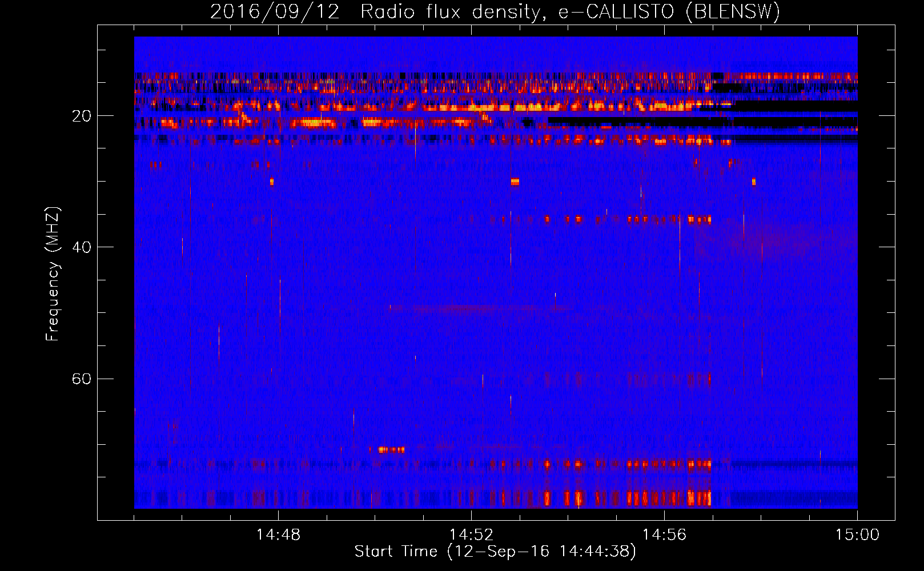
Task: Select the 'Frequency (MHZ)' y-axis label
Action: coord(53,274)
